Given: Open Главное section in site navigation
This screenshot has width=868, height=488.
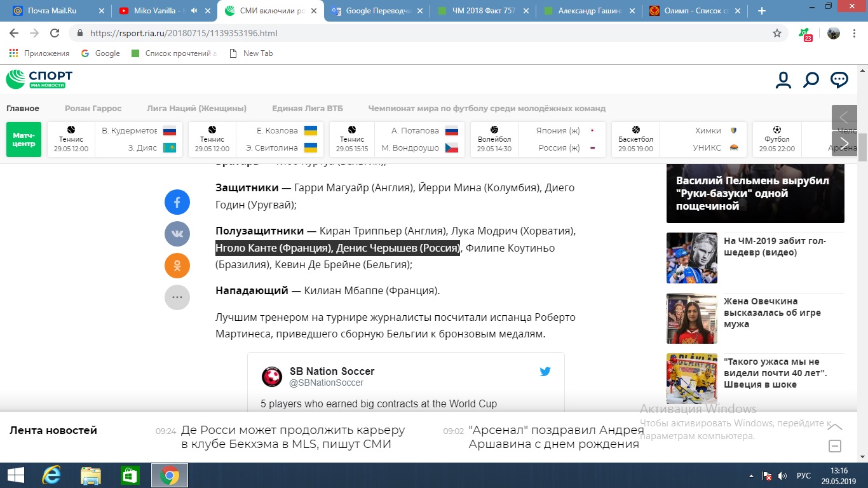Looking at the screenshot, I should coord(23,108).
